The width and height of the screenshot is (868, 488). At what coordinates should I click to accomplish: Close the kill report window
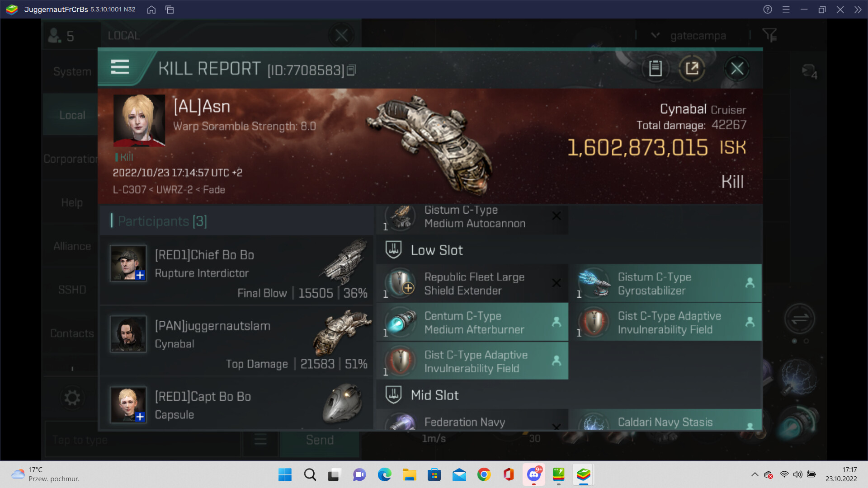pos(737,69)
